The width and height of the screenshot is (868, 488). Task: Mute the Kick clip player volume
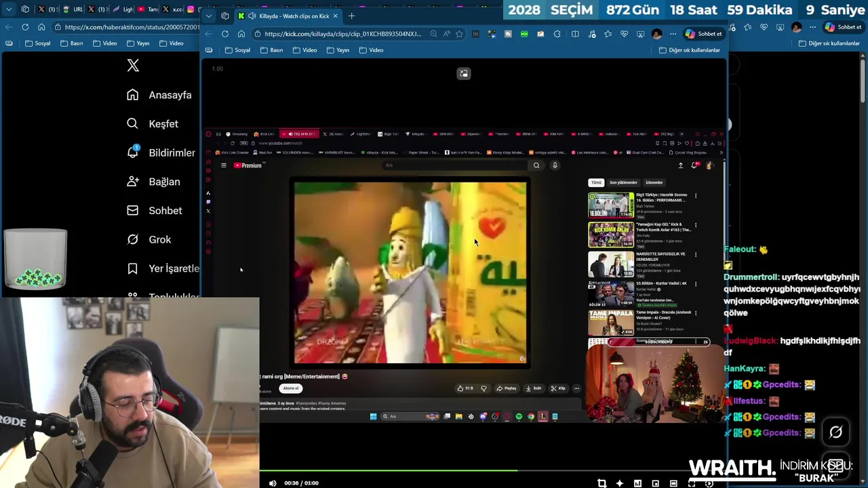273,483
